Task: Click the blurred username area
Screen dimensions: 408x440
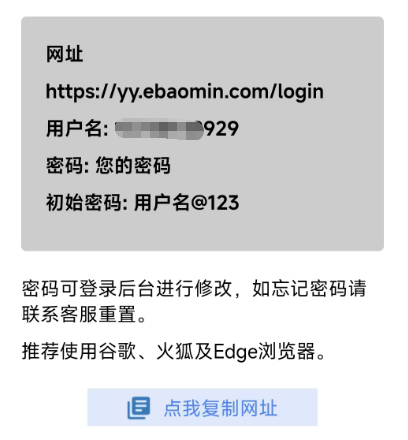Action: [x=159, y=129]
